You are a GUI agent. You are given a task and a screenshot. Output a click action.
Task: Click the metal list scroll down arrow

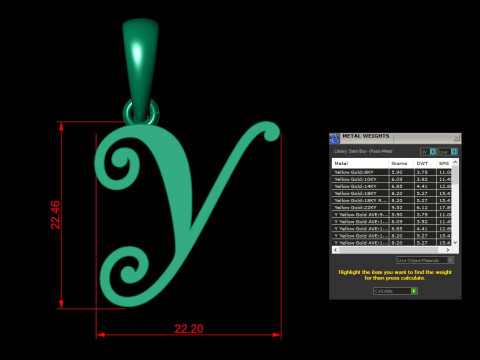(455, 243)
